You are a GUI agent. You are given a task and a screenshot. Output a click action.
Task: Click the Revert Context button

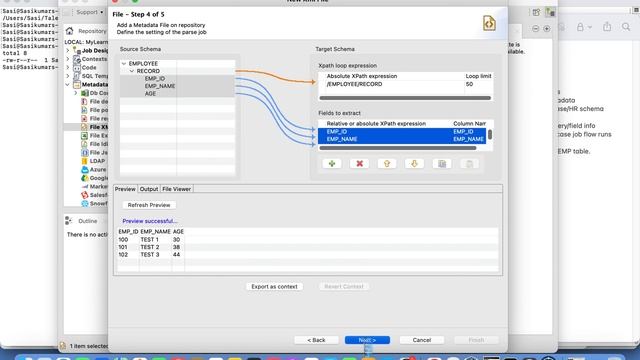coord(344,287)
